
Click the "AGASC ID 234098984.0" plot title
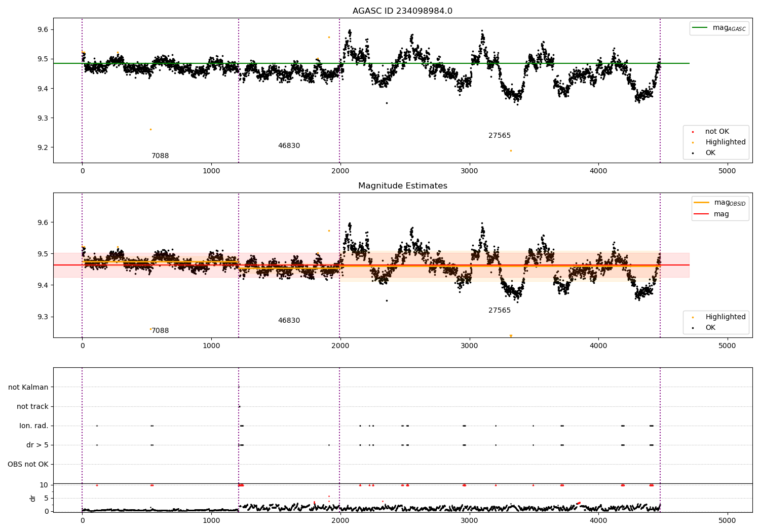coord(402,11)
